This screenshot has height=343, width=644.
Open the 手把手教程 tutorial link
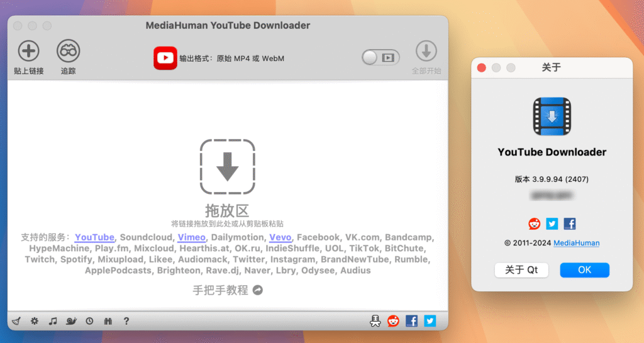pyautogui.click(x=221, y=290)
